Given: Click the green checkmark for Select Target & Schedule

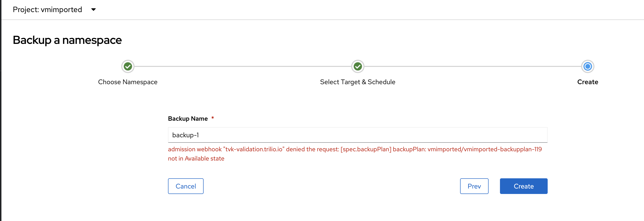Looking at the screenshot, I should click(358, 66).
